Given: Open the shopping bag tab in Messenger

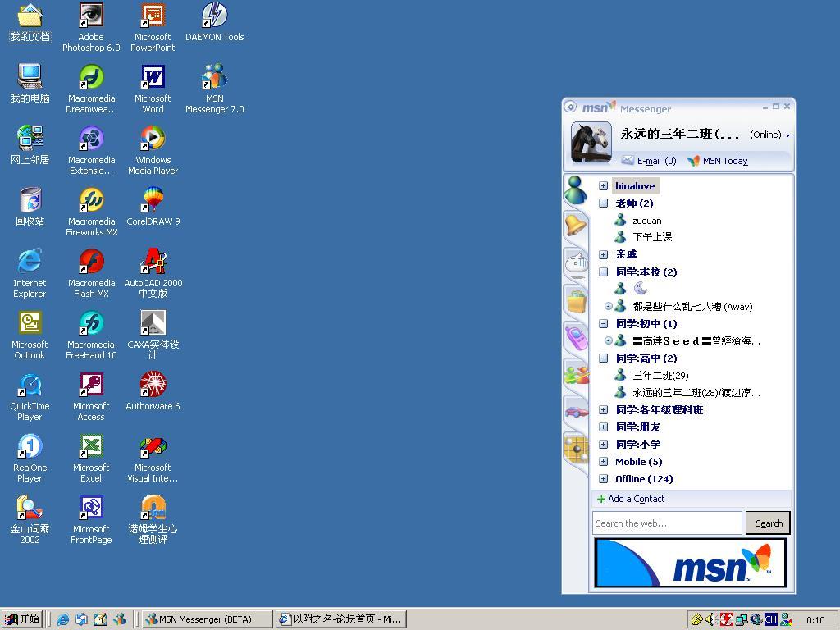Looking at the screenshot, I should coord(576,300).
